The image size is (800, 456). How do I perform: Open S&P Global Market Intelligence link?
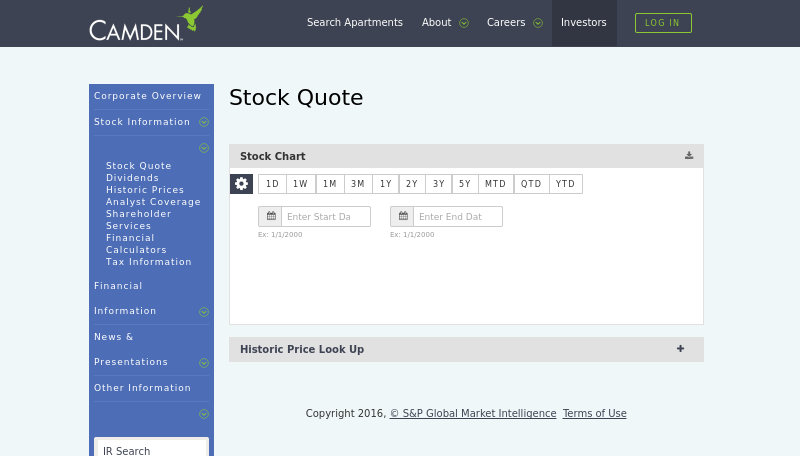tap(473, 413)
